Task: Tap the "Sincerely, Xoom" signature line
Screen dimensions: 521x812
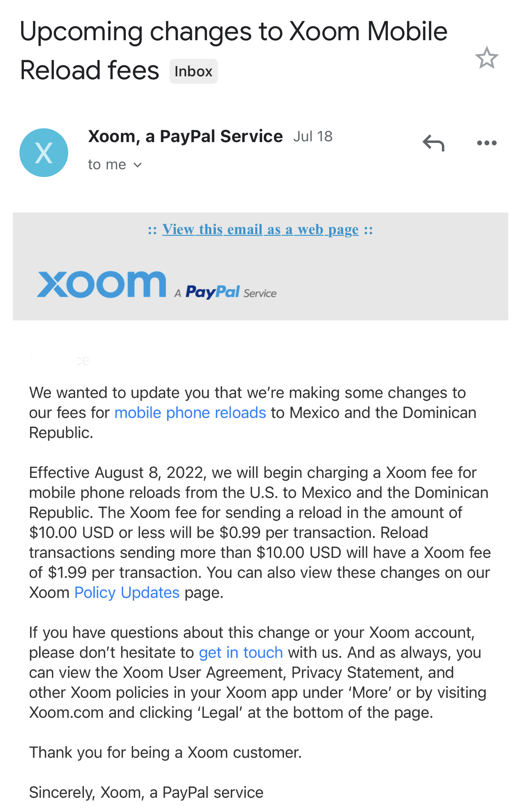Action: pos(146,792)
